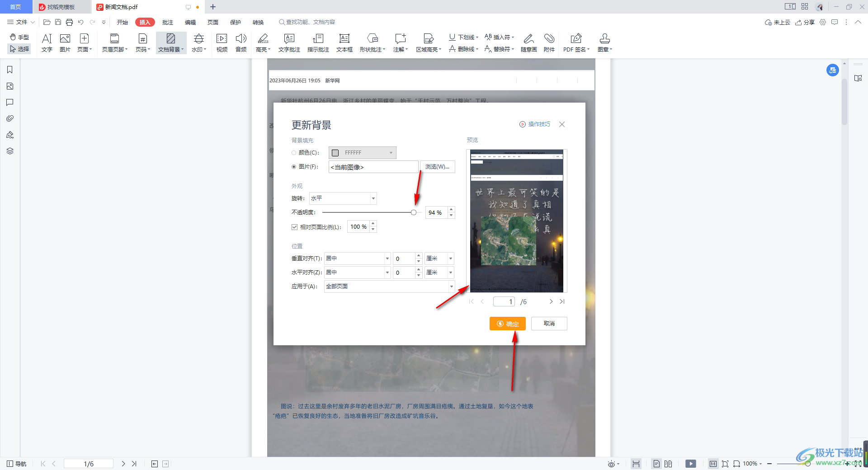Select the Hand (手型) tool
Viewport: 868px width, 470px height.
pos(19,37)
